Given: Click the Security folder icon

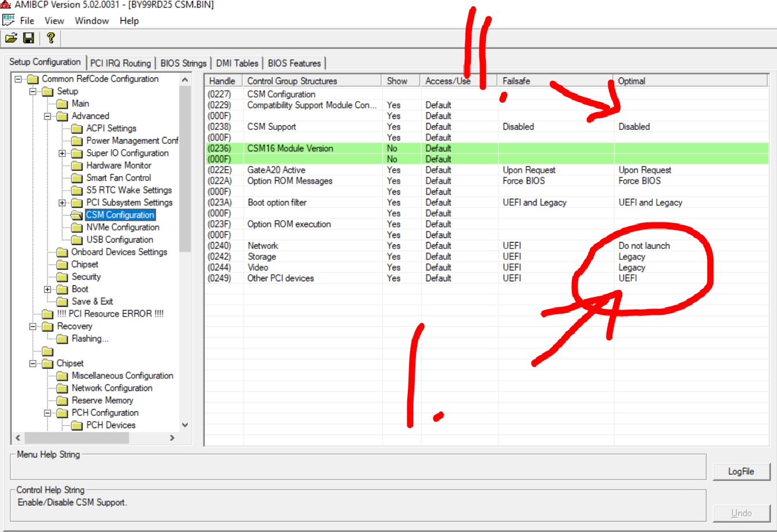Looking at the screenshot, I should (62, 277).
